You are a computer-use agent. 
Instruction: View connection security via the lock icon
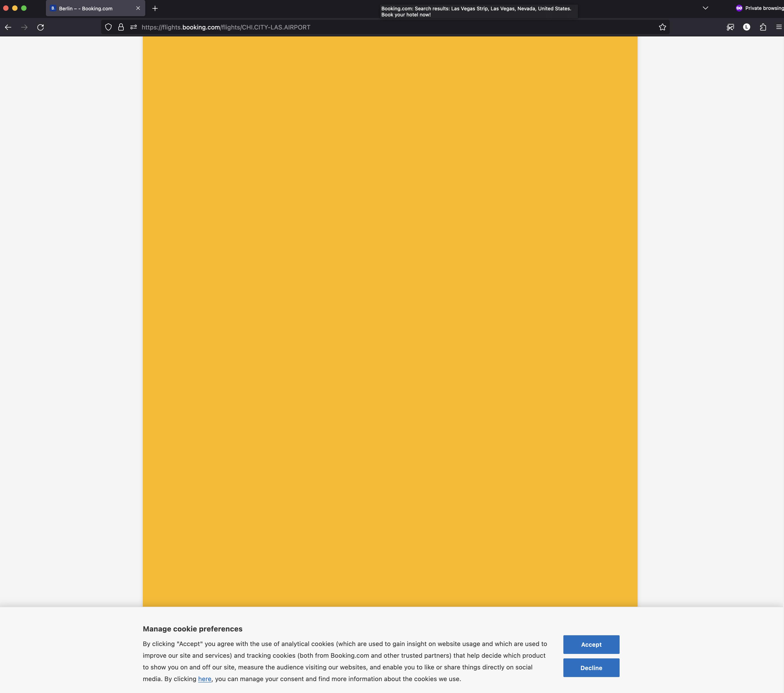pyautogui.click(x=121, y=27)
